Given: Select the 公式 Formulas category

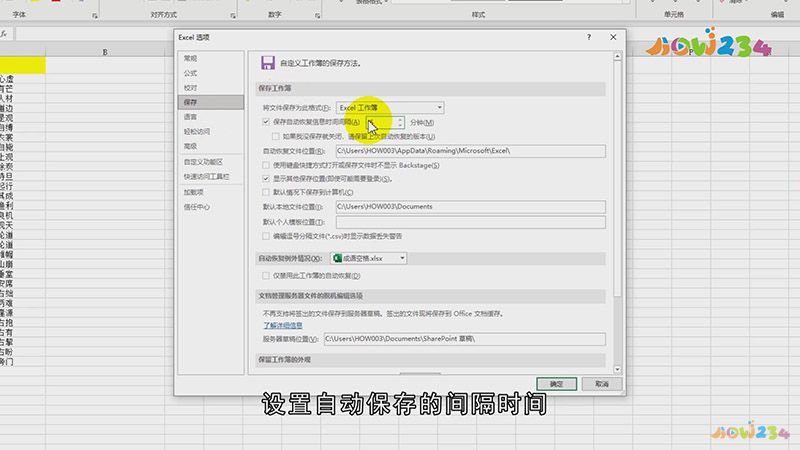Looking at the screenshot, I should point(211,73).
